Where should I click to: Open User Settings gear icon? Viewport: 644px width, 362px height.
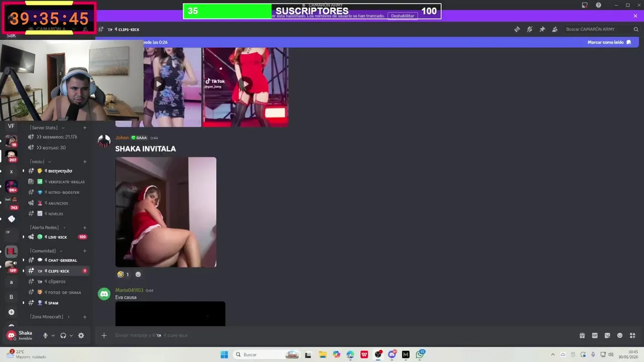click(81, 335)
